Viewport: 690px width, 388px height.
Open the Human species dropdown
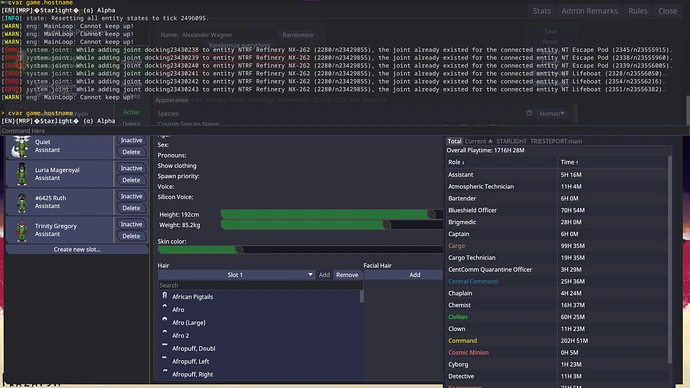[x=552, y=113]
